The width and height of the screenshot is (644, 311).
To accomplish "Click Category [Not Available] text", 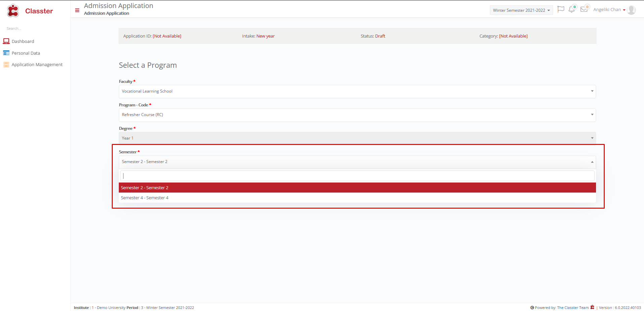I will tap(503, 36).
